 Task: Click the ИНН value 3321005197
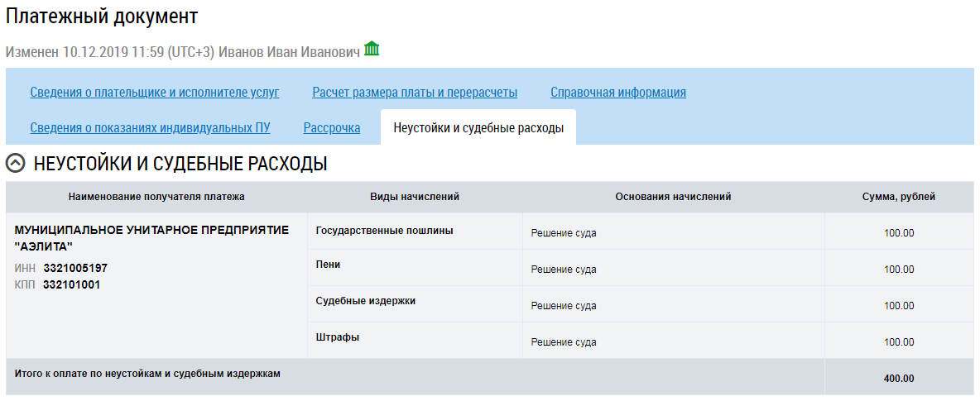tap(75, 269)
